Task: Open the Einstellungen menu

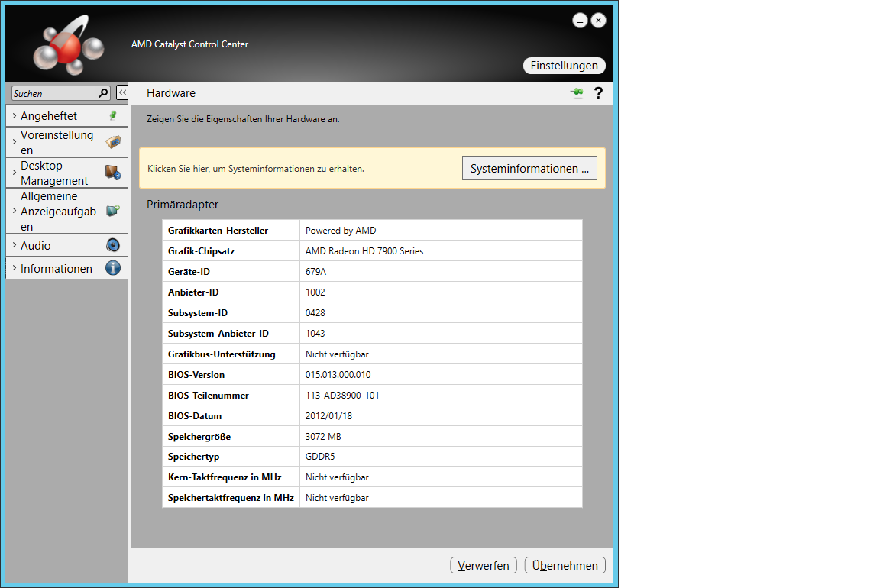Action: pos(564,66)
